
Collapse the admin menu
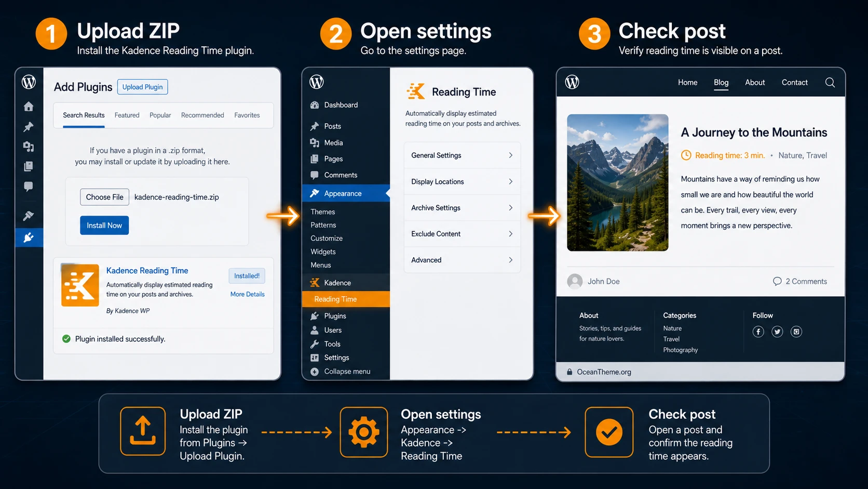pos(341,372)
